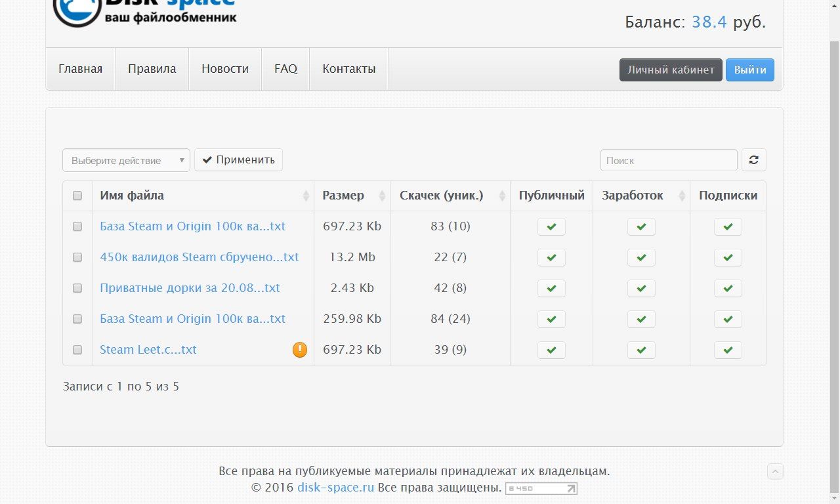Sort the table by Размер column

352,196
